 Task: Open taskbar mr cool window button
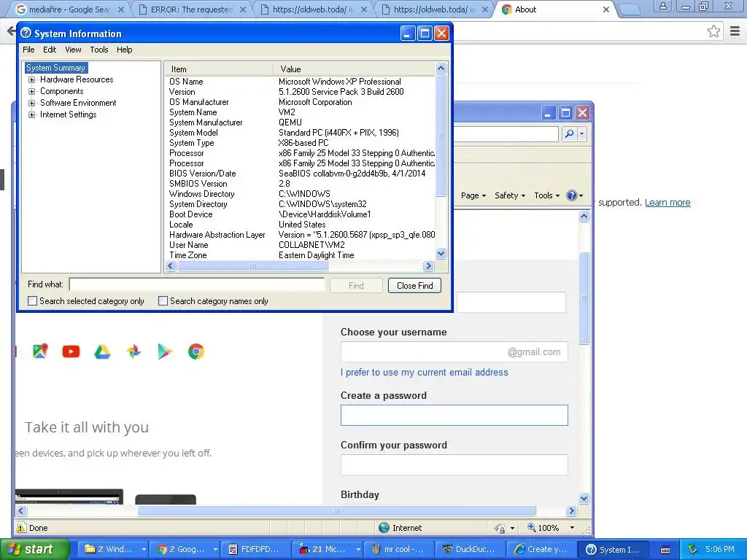tap(399, 549)
